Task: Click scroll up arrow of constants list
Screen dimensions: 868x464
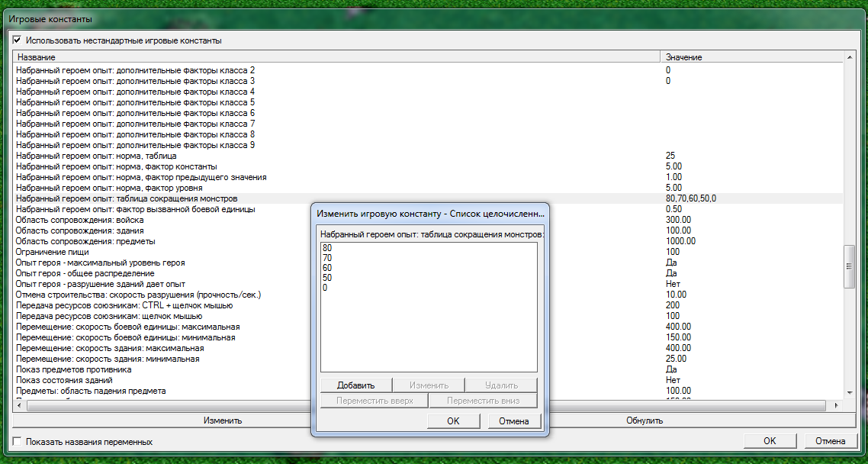Action: click(849, 57)
